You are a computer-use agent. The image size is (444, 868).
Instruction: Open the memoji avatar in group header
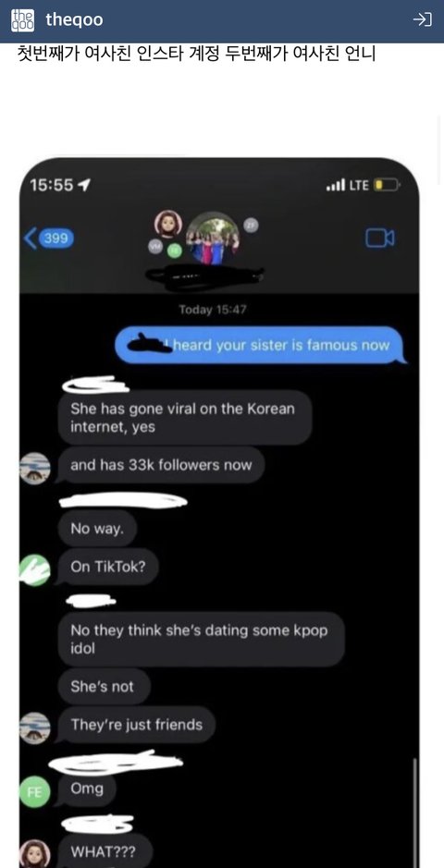click(x=167, y=225)
